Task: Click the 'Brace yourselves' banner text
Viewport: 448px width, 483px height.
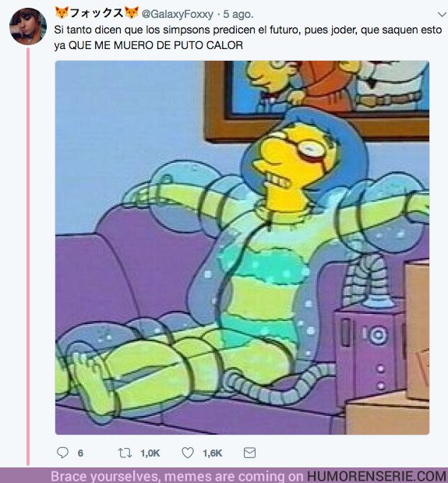Action: (x=177, y=476)
